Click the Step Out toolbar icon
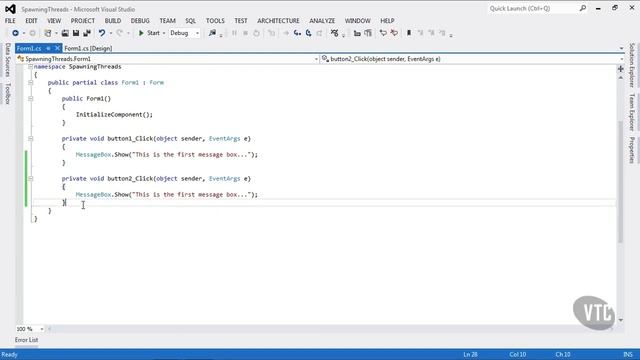Viewport: 640px width, 360px height. pyautogui.click(x=320, y=33)
